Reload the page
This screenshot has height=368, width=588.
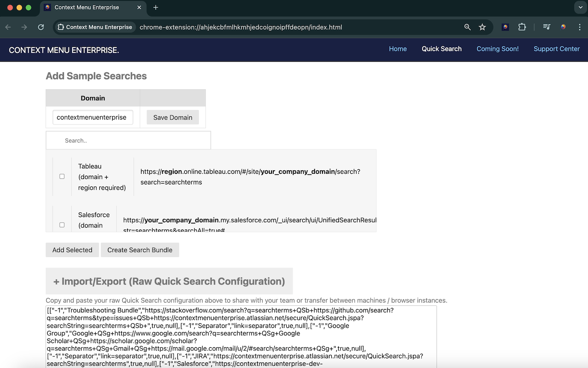[x=41, y=27]
